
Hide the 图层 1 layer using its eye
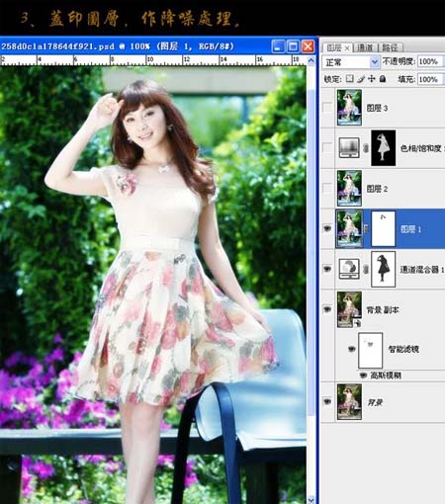327,228
